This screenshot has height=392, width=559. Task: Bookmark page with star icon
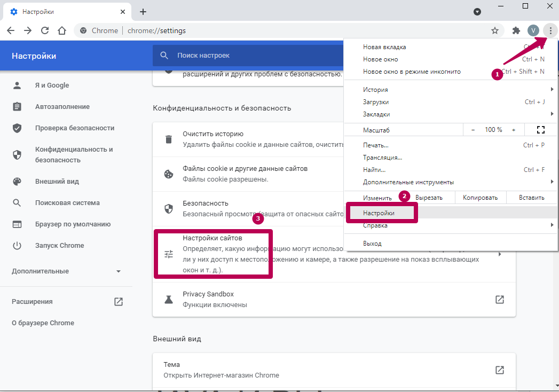pos(495,30)
